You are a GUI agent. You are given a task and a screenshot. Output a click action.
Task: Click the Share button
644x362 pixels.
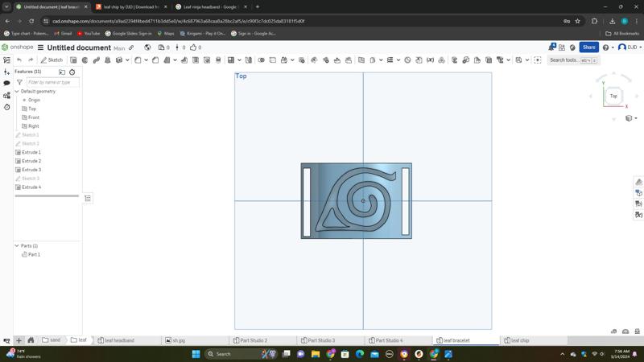click(x=588, y=47)
